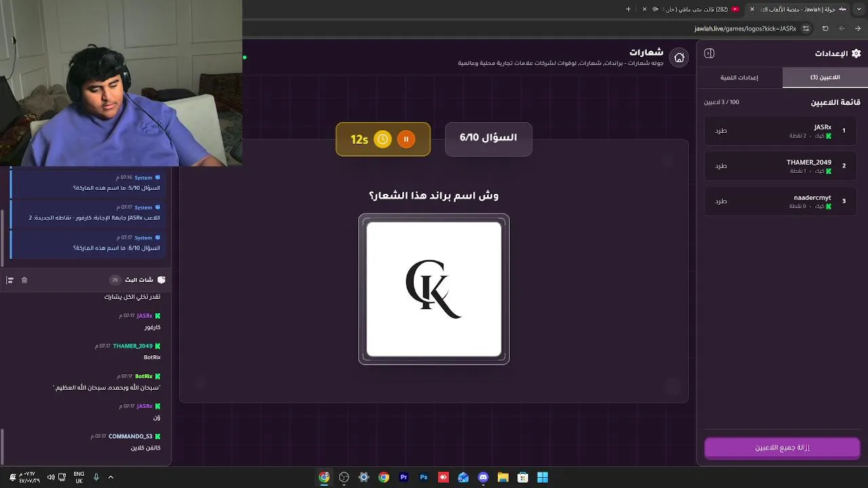868x488 pixels.
Task: Click the CK logo image
Action: point(434,289)
